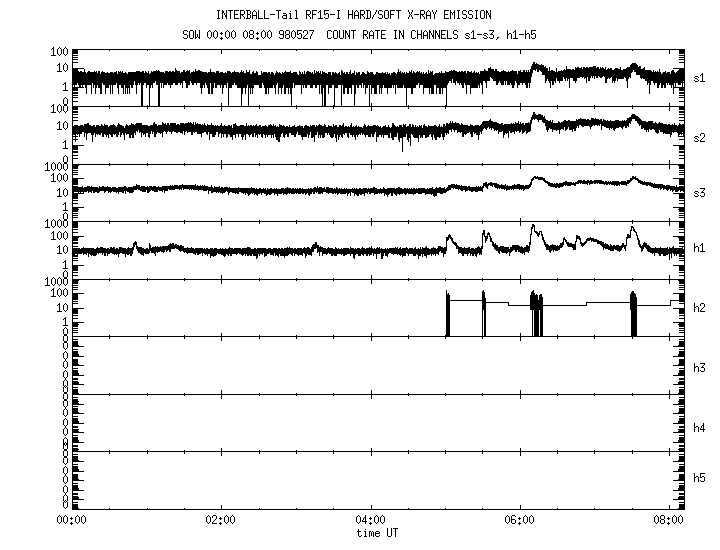Select the SOW count rate subtitle line

point(360,34)
